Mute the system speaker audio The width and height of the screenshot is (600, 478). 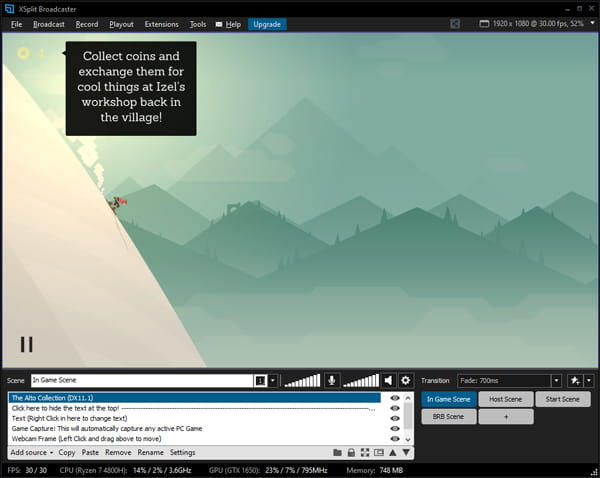pyautogui.click(x=388, y=380)
